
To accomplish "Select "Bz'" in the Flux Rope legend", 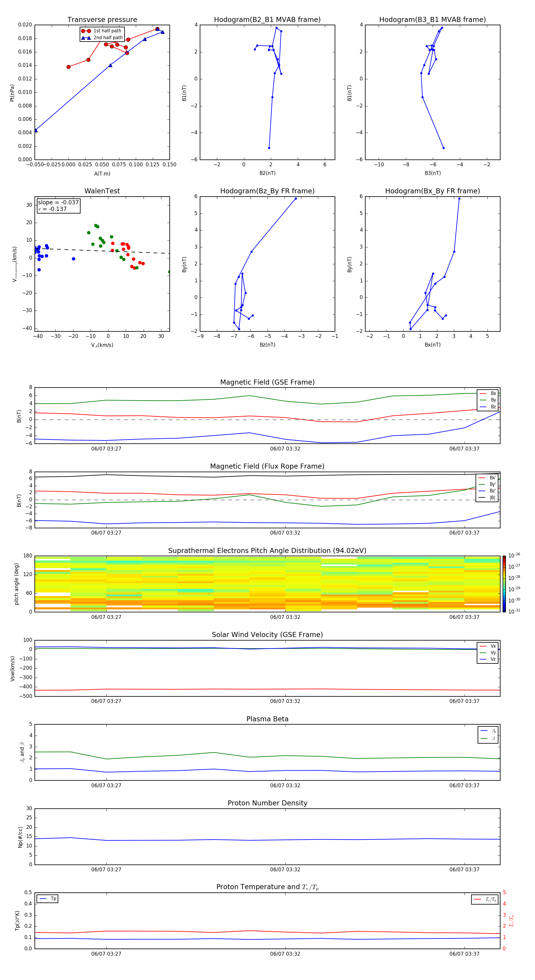I will [487, 491].
